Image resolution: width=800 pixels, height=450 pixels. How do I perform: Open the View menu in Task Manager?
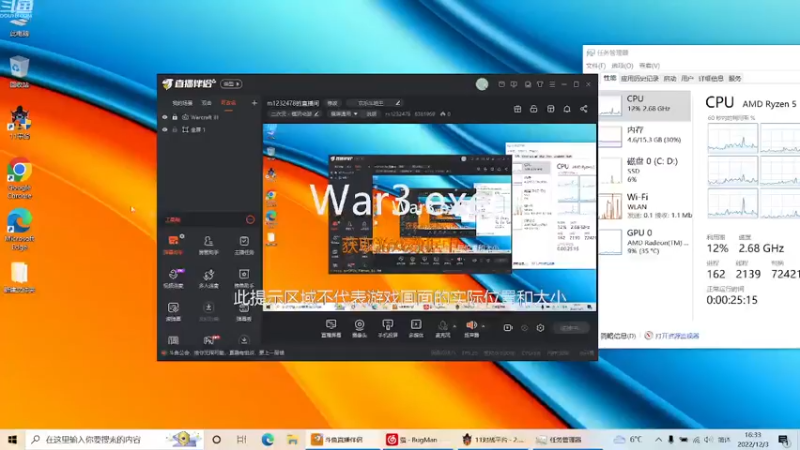(x=649, y=66)
